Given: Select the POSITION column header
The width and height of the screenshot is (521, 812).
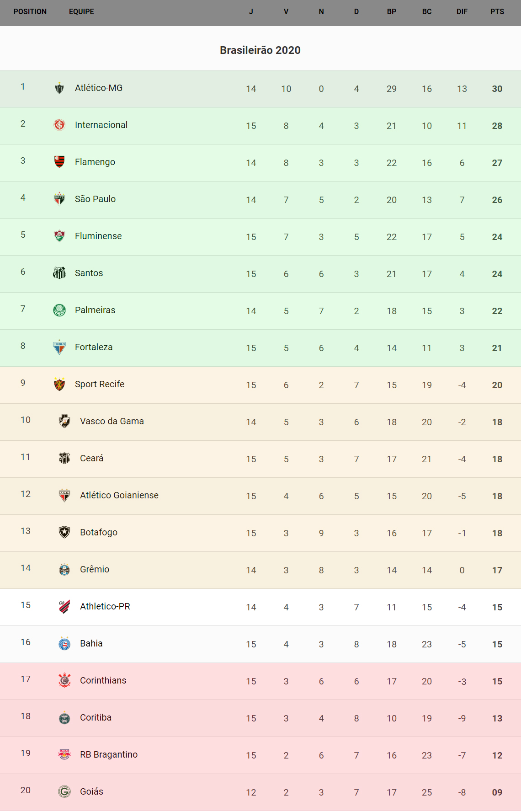Looking at the screenshot, I should coord(30,12).
